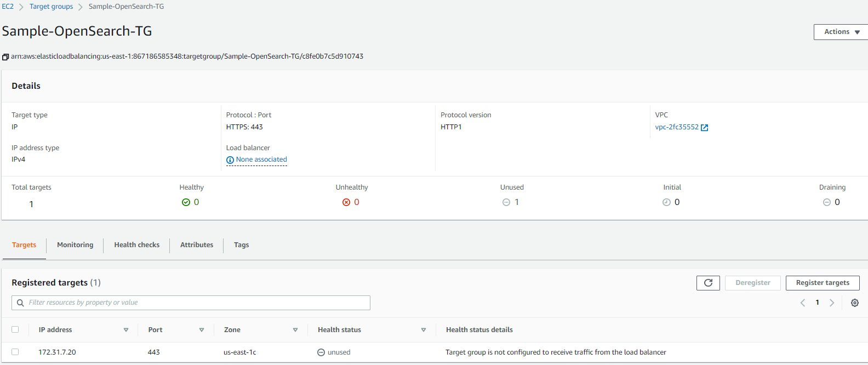
Task: Sort by Health status column arrow
Action: pos(424,330)
